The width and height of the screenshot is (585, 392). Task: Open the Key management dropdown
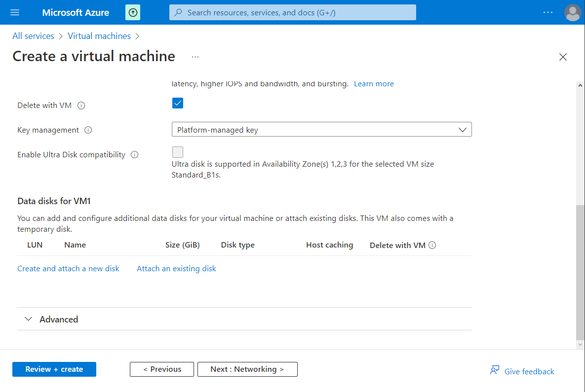[321, 130]
